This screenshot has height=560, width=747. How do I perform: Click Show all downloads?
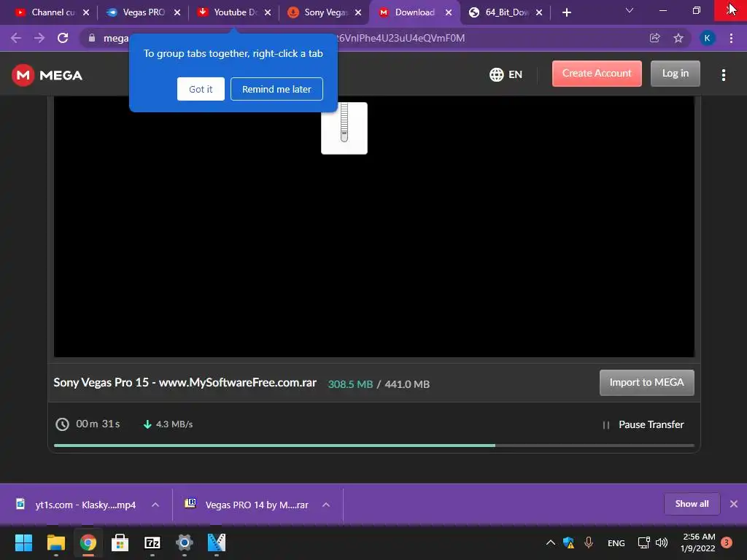click(692, 504)
